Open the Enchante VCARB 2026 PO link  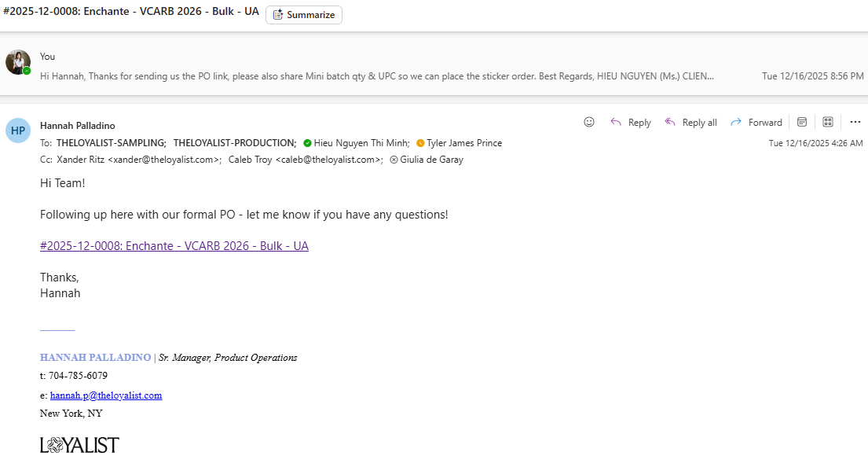tap(174, 246)
